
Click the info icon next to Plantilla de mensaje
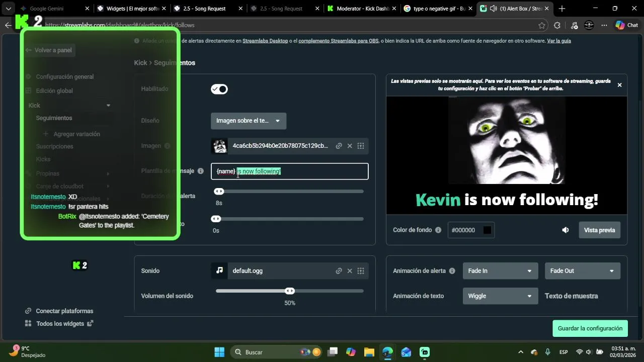coord(201,171)
